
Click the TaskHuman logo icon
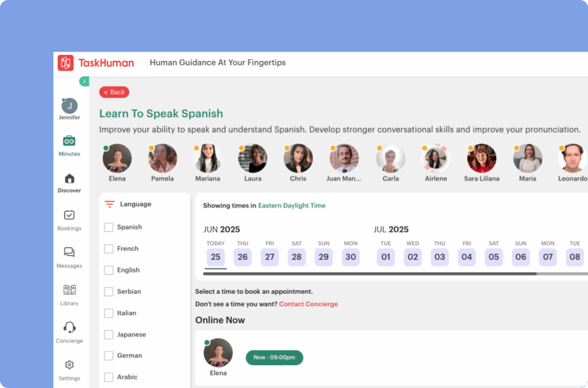coord(65,63)
